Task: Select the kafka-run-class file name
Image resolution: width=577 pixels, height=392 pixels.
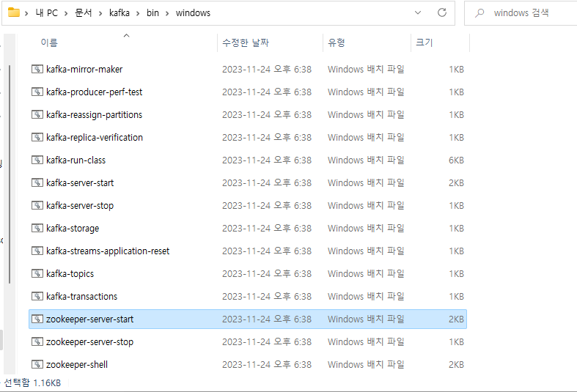Action: click(x=76, y=160)
